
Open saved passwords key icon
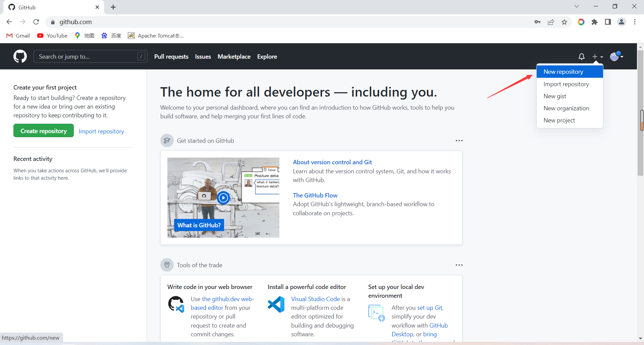click(x=537, y=22)
